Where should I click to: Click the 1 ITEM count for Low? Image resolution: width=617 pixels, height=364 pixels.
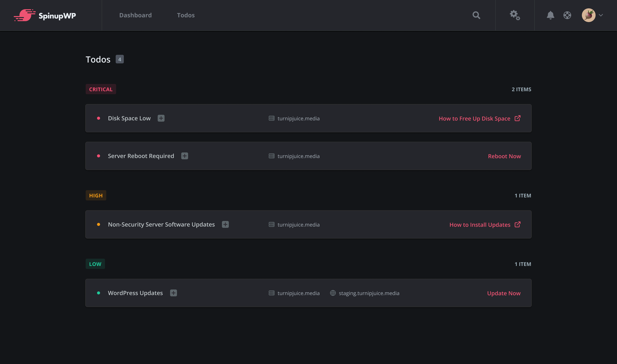(x=523, y=264)
